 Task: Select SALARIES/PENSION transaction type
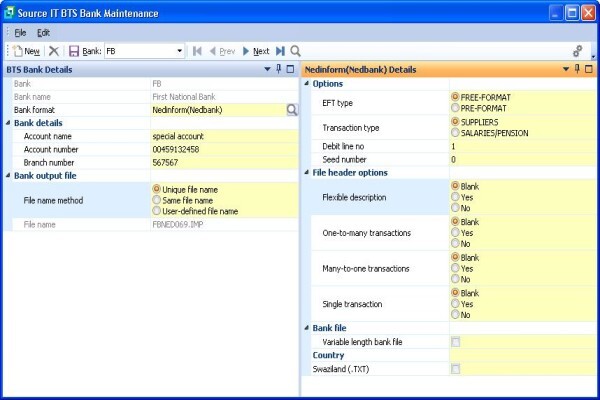point(455,132)
